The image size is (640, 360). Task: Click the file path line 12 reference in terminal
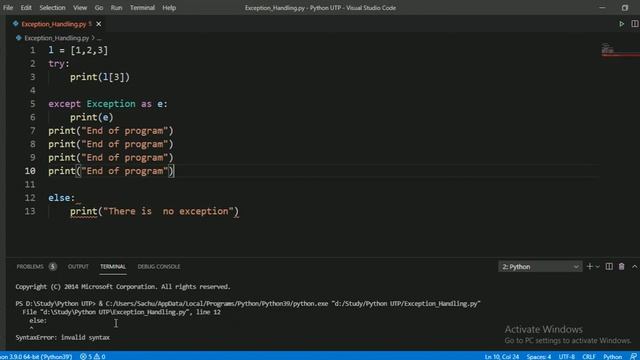point(122,312)
